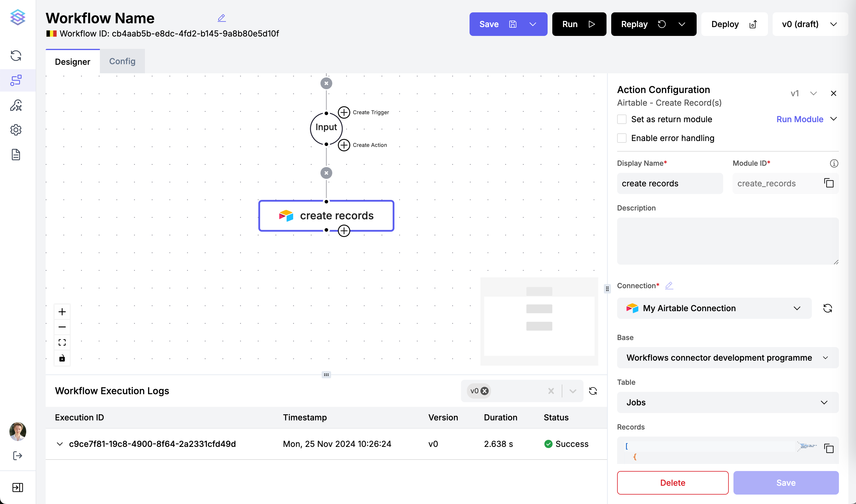Expand execution log row c9ce7f81

click(60, 444)
